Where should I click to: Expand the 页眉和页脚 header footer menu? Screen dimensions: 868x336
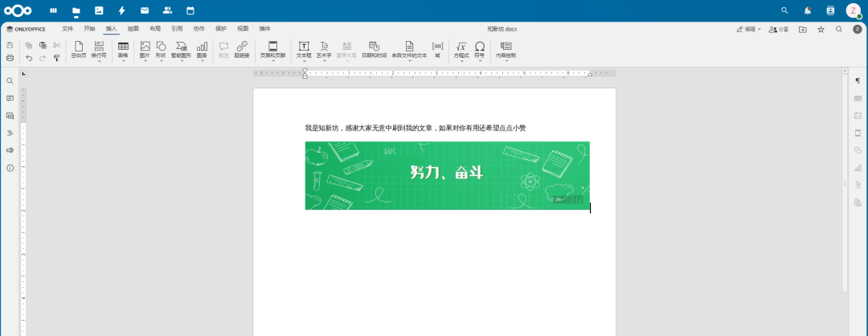(273, 61)
